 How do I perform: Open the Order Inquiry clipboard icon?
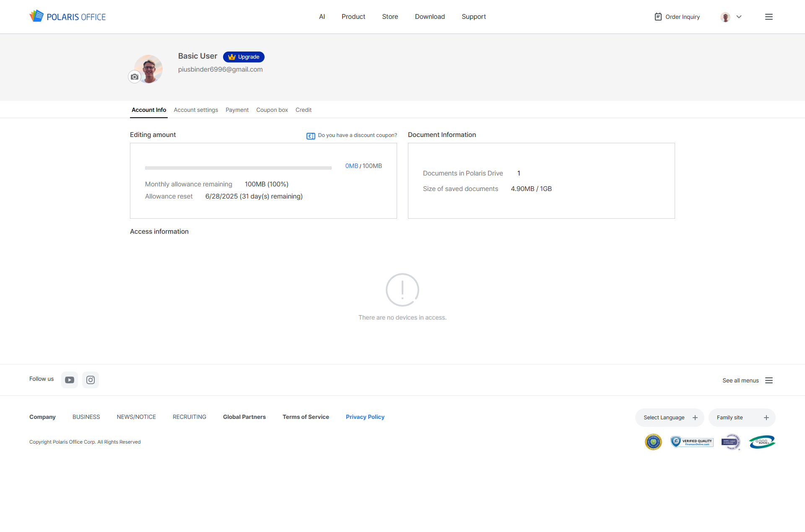[658, 17]
